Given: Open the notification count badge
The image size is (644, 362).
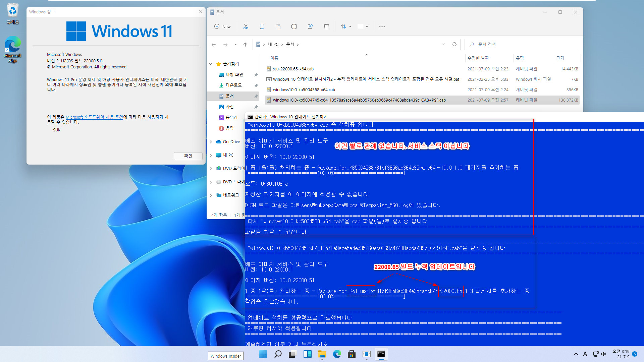Looking at the screenshot, I should click(x=635, y=354).
